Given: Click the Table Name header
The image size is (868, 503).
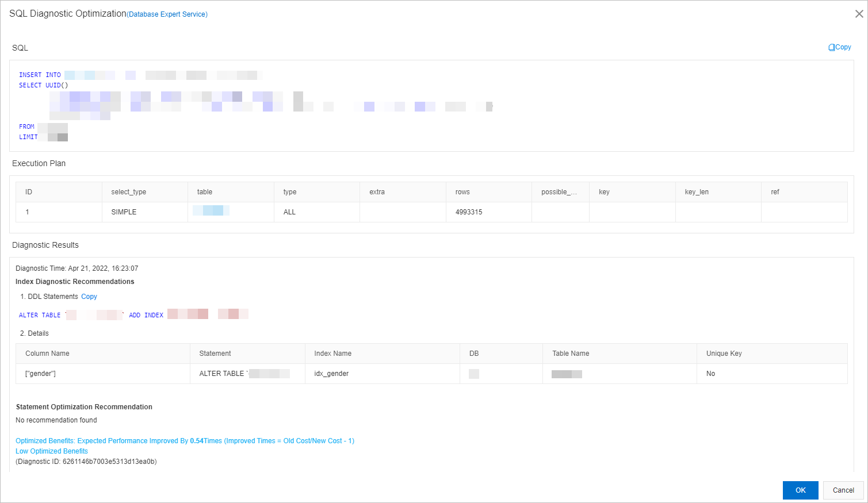Looking at the screenshot, I should click(x=620, y=354).
